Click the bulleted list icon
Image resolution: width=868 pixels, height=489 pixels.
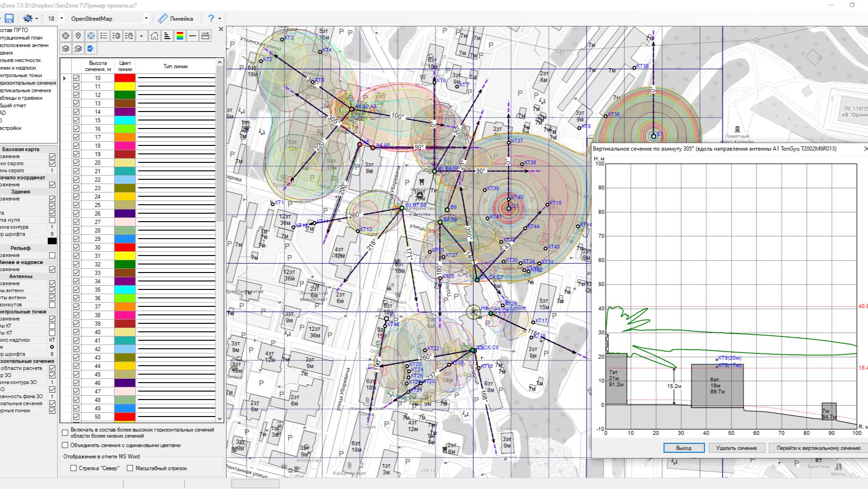(104, 36)
